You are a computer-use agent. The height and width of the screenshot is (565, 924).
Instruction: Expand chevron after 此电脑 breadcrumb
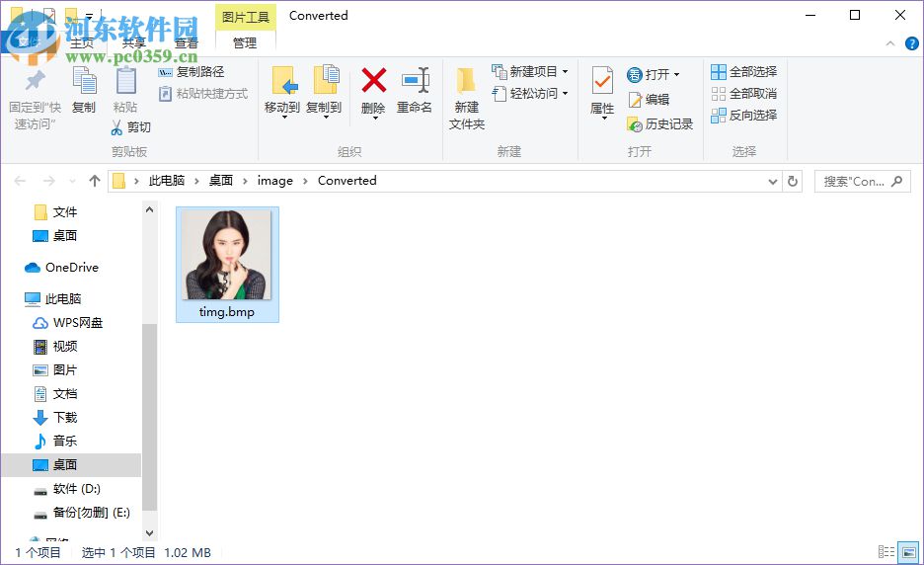196,181
